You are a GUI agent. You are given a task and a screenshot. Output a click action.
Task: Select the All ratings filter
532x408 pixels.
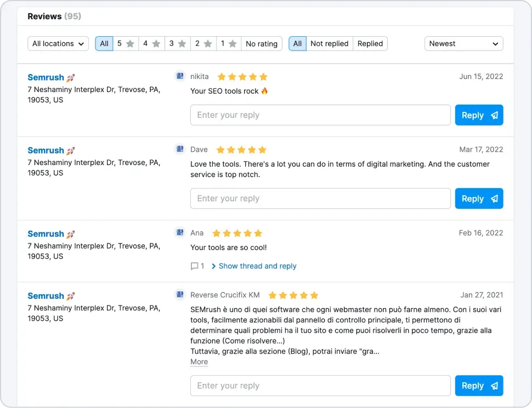[x=104, y=44]
